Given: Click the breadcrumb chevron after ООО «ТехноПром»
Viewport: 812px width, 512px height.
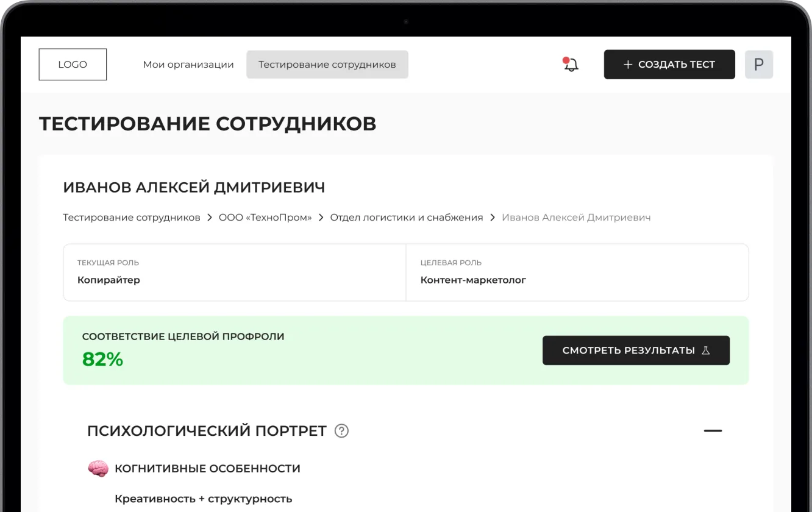Looking at the screenshot, I should pyautogui.click(x=321, y=218).
